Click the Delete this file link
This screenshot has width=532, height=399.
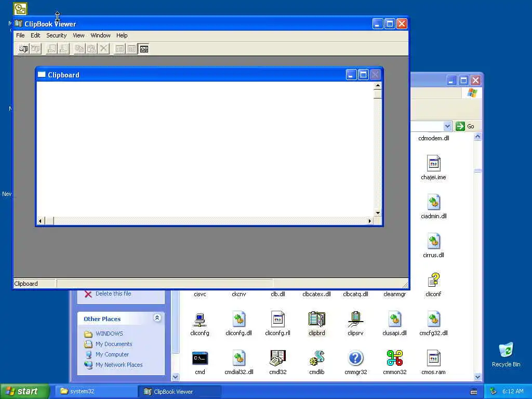[x=113, y=294]
